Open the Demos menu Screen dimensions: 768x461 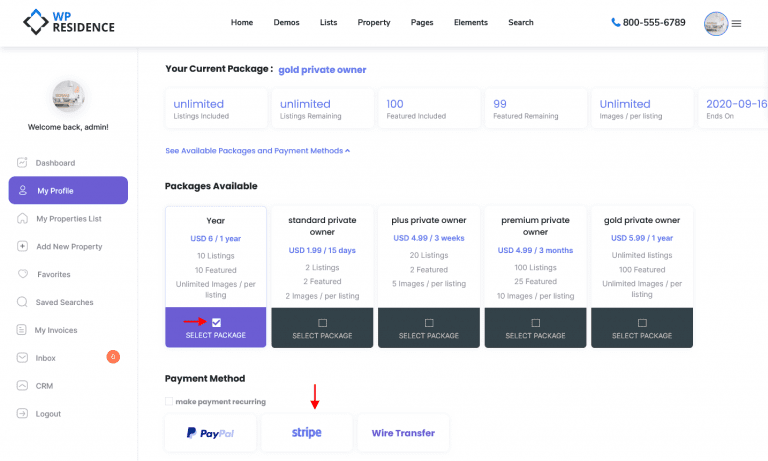click(287, 23)
